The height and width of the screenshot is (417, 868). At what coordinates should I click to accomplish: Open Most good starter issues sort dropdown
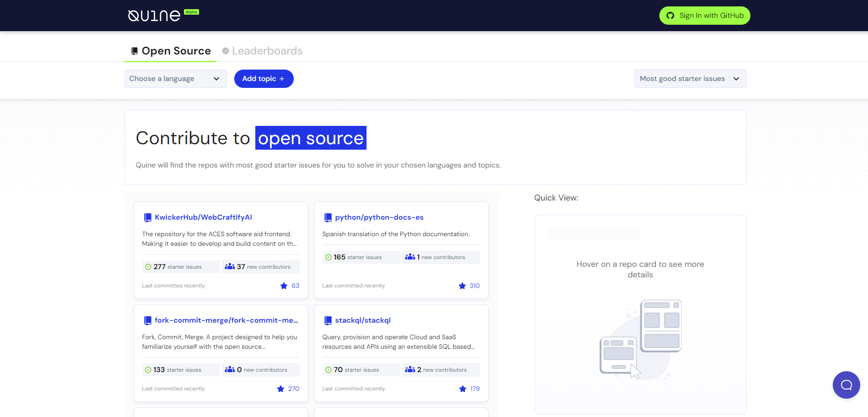(690, 79)
